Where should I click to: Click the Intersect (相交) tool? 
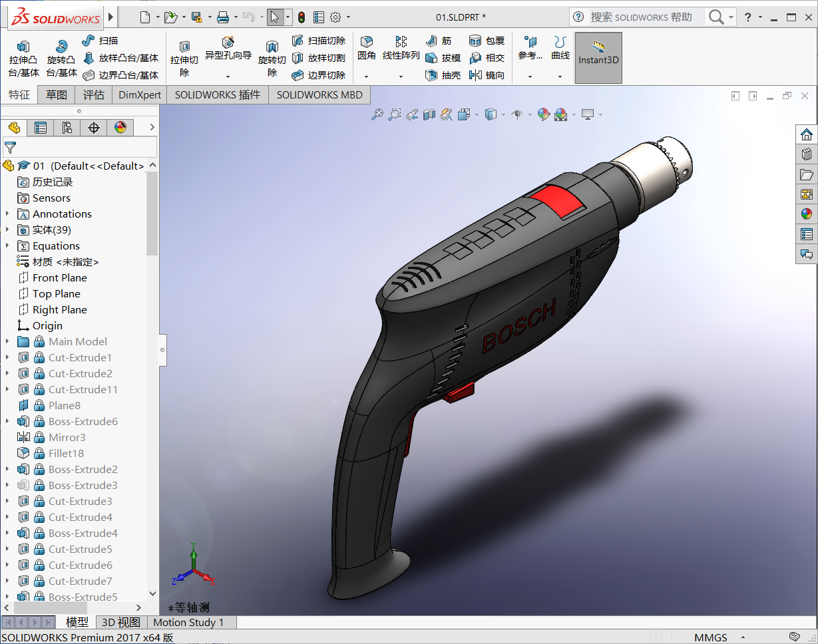(x=487, y=58)
